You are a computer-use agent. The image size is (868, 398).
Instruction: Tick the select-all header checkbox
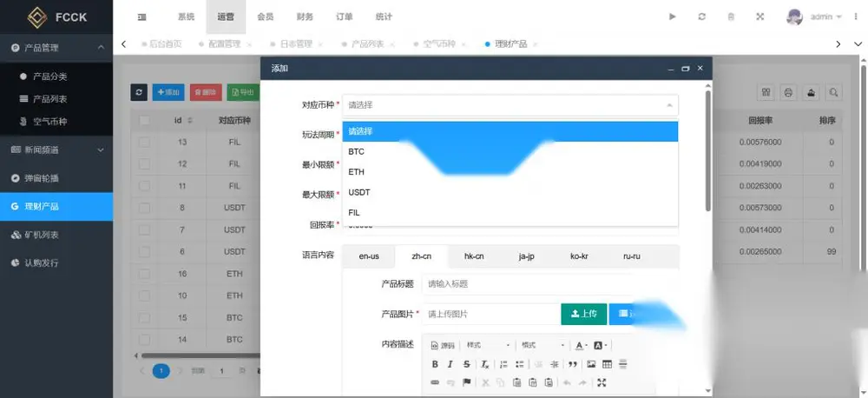[x=144, y=120]
